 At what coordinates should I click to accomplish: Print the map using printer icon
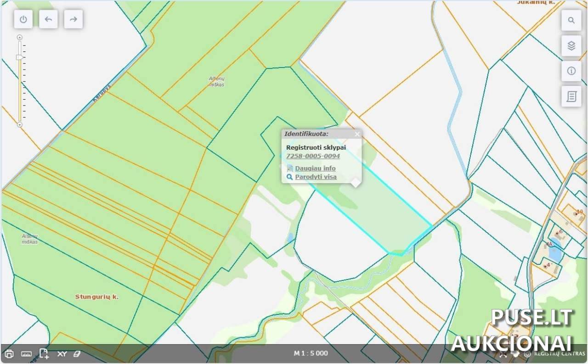[9, 354]
